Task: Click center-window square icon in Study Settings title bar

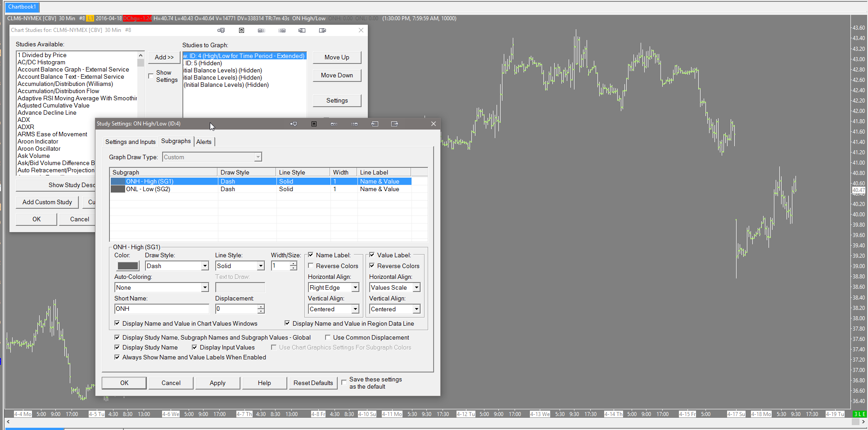Action: 314,124
